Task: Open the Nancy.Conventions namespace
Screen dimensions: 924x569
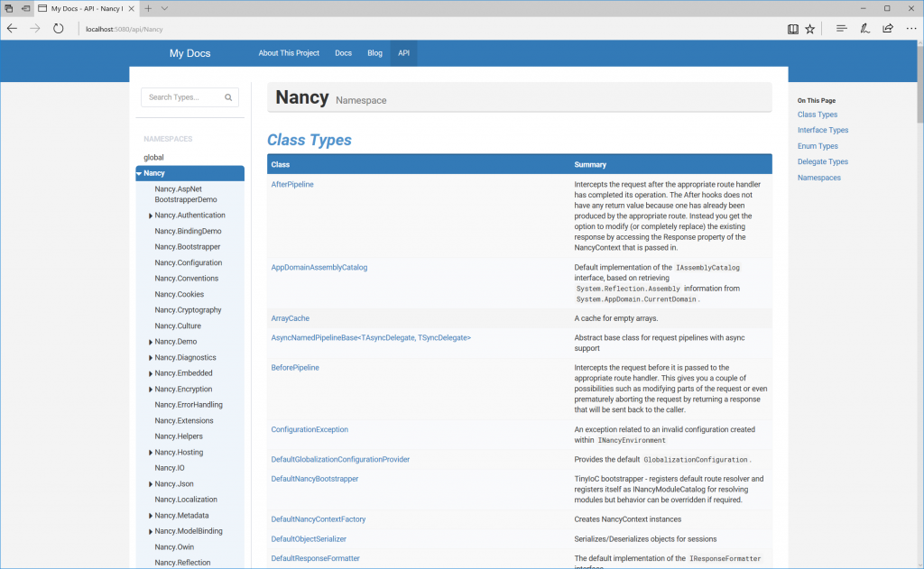Action: 186,278
